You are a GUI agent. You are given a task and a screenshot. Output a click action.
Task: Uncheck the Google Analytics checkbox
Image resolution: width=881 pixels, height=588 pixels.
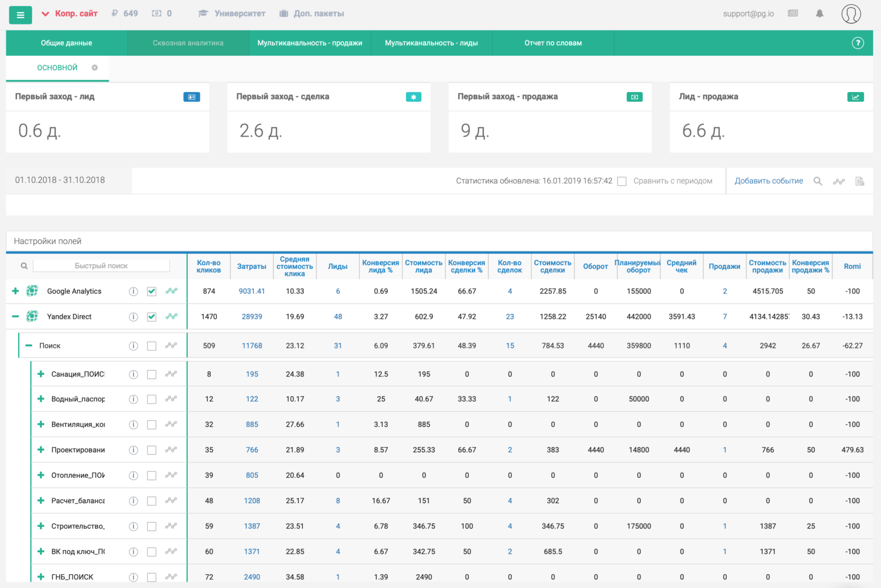tap(152, 291)
